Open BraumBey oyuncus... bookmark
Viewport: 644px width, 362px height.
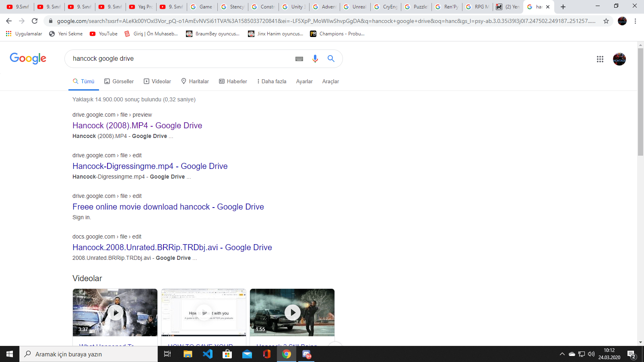click(213, 34)
